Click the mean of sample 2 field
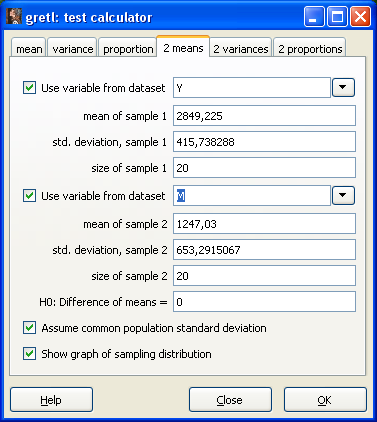Viewport: 377px width, 422px height. pyautogui.click(x=264, y=224)
